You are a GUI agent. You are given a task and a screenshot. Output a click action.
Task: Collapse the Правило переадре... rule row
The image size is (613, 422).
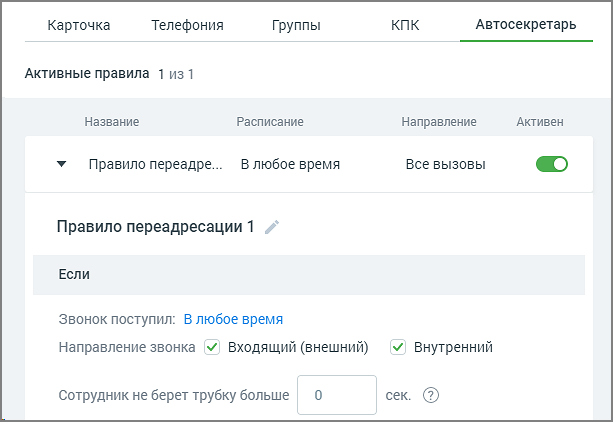pos(61,164)
